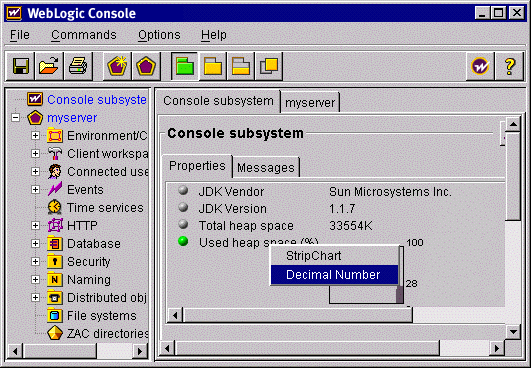This screenshot has width=531, height=368.
Task: Click the single yellow folder toolbar icon
Action: point(213,66)
